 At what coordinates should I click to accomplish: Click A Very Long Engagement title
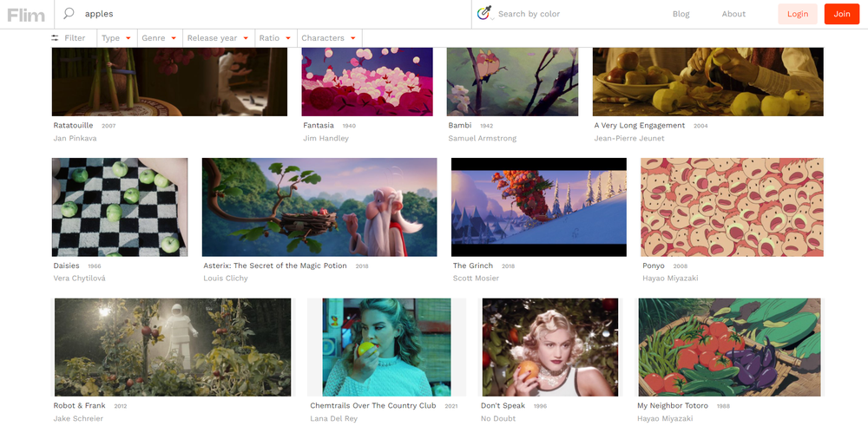pos(640,126)
